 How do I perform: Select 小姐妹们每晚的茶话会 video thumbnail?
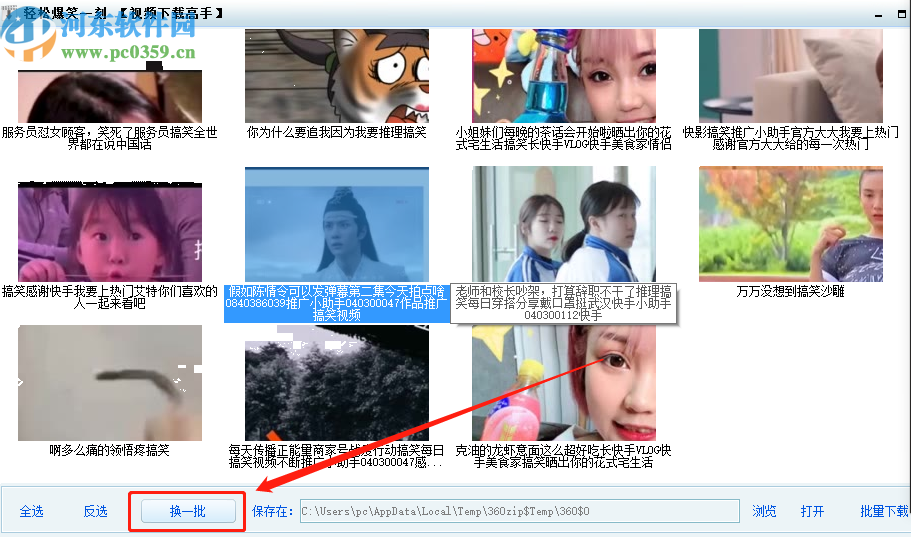click(564, 76)
